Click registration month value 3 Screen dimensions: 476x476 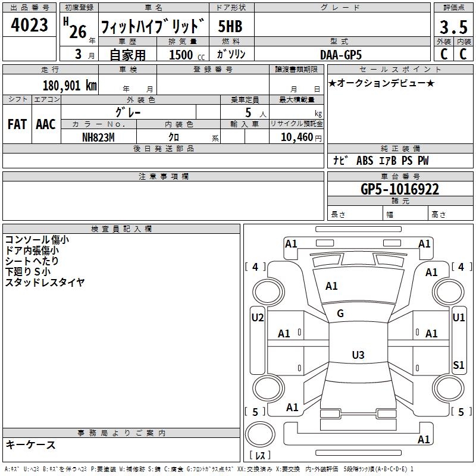[79, 54]
